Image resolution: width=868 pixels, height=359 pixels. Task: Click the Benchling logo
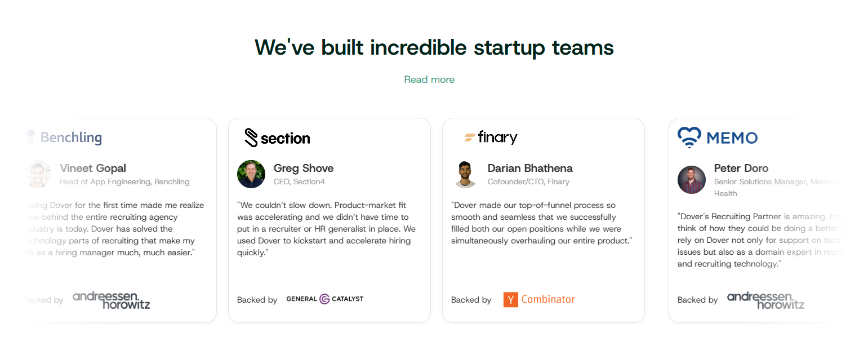pos(64,137)
